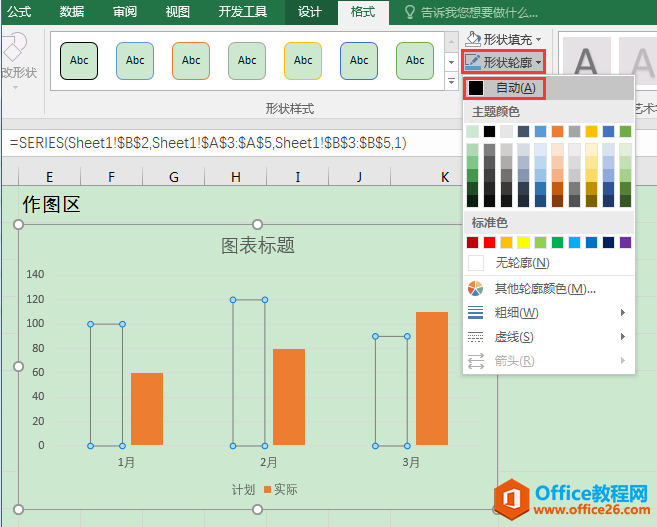Click the chart top-center resize handle
This screenshot has height=527, width=657.
(x=258, y=225)
